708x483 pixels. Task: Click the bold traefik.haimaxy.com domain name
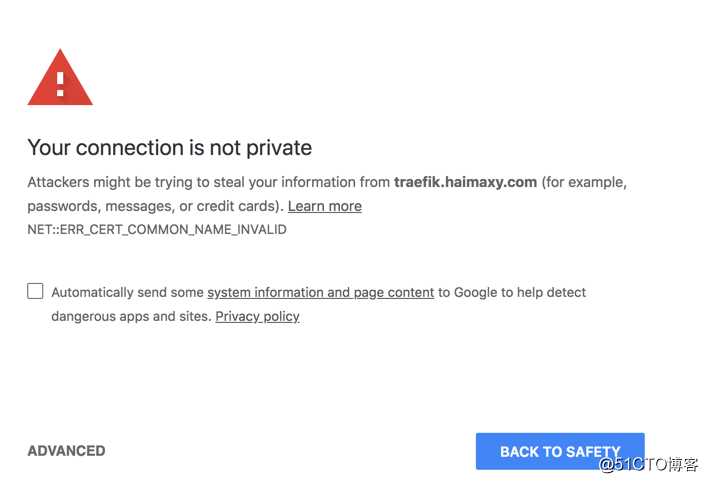click(x=466, y=182)
